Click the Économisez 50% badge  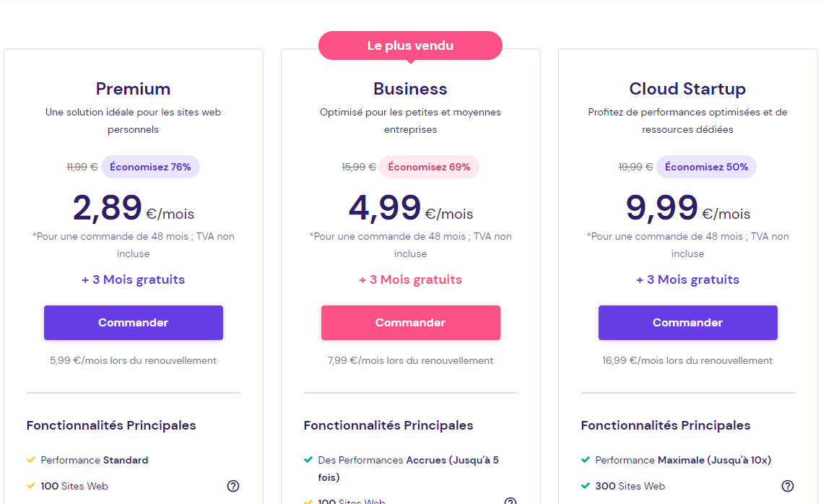point(706,167)
